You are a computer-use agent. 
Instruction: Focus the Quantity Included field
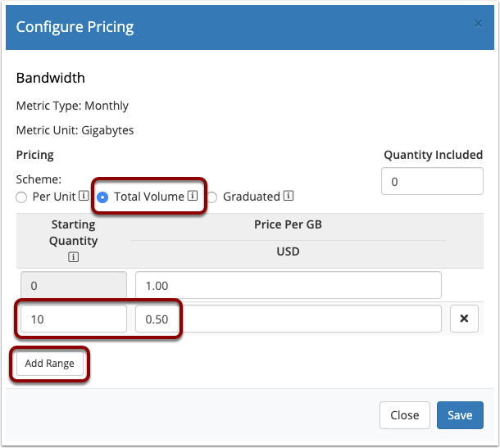click(x=432, y=181)
